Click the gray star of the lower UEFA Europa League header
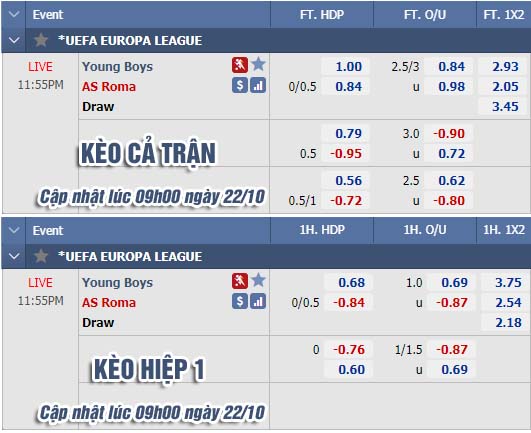This screenshot has width=531, height=433. [x=41, y=256]
